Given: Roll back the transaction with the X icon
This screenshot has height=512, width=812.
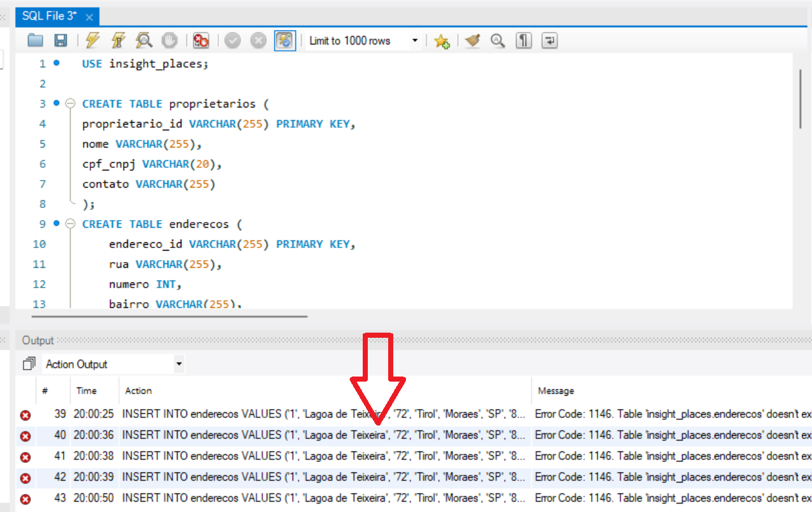Looking at the screenshot, I should pos(258,41).
